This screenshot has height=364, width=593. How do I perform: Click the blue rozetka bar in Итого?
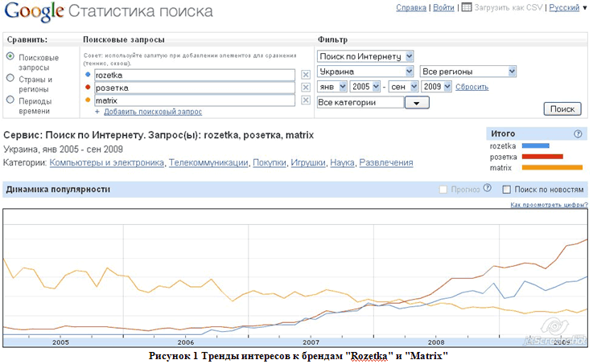(x=536, y=145)
